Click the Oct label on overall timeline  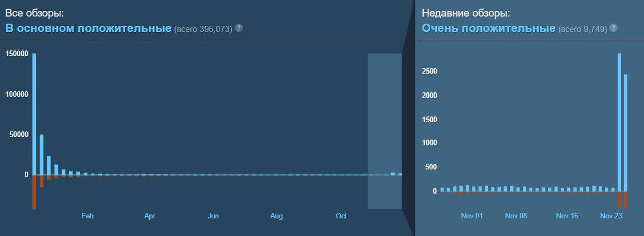(341, 216)
